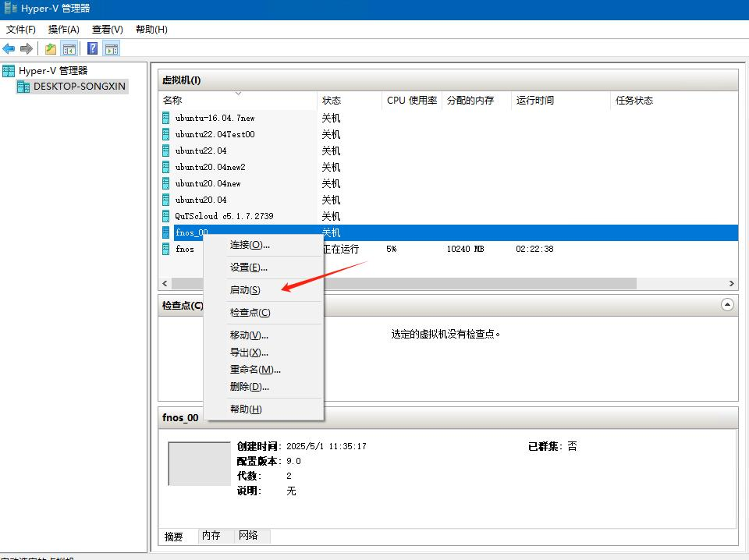Click the Forward arrow toolbar icon
This screenshot has width=749, height=560.
27,48
